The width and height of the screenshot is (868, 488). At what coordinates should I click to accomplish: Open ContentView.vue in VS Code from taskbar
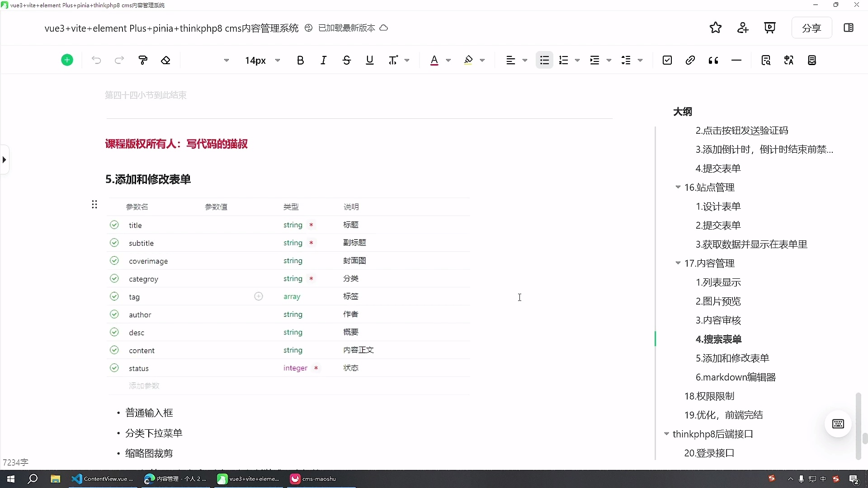point(103,479)
